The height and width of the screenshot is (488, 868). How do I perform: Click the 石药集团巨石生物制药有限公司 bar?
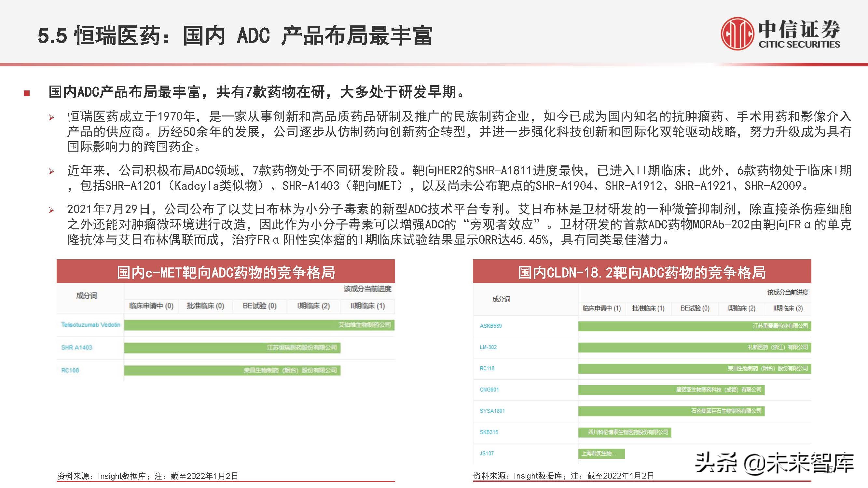pos(671,411)
